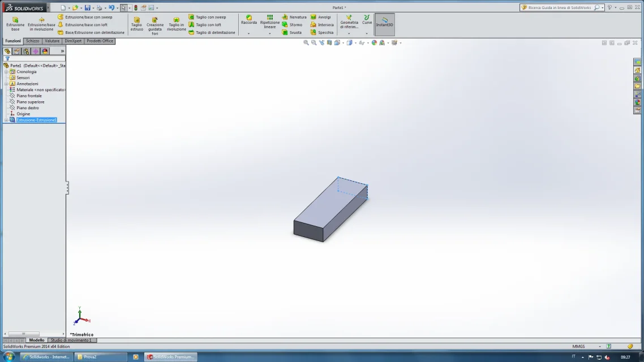Select Nervatura rib tool
This screenshot has width=644, height=362.
coord(294,17)
